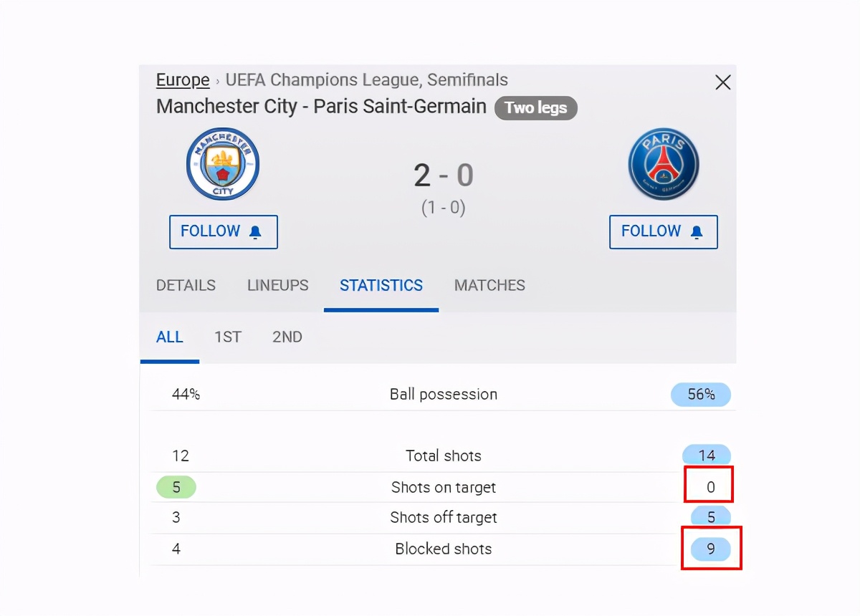Click the Manchester City club crest
The width and height of the screenshot is (860, 616).
pos(223,165)
